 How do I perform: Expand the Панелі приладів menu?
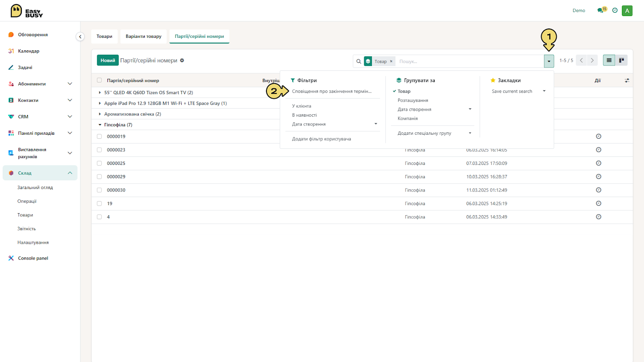coord(70,133)
